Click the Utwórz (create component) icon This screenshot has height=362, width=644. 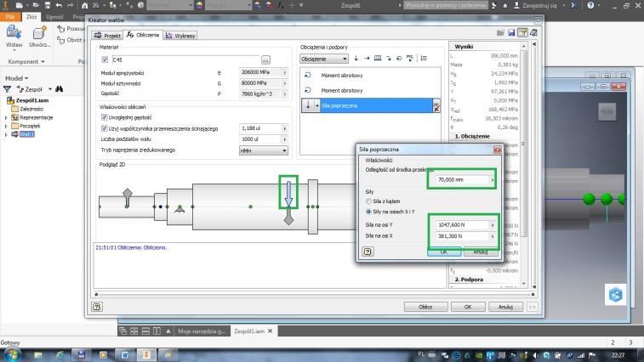tap(40, 33)
